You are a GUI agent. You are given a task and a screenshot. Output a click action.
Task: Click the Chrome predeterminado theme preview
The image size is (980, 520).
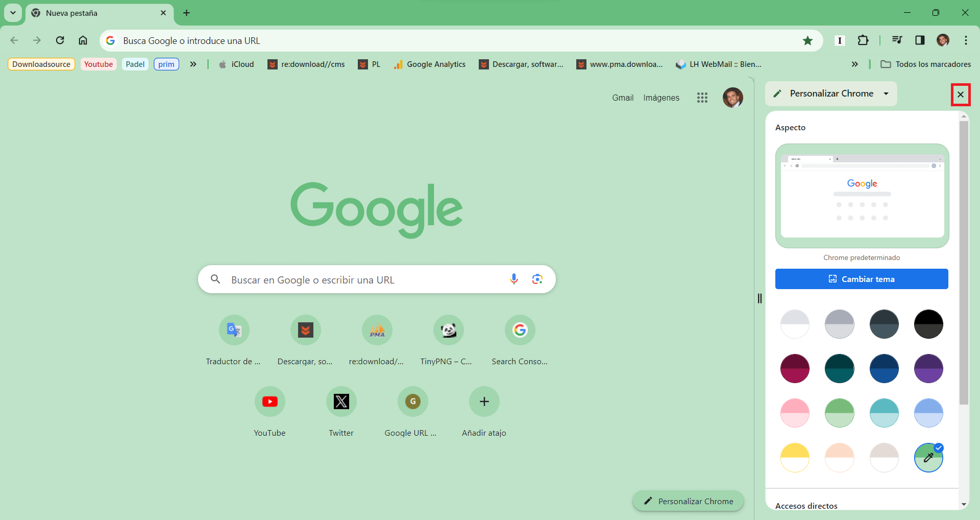pos(862,196)
